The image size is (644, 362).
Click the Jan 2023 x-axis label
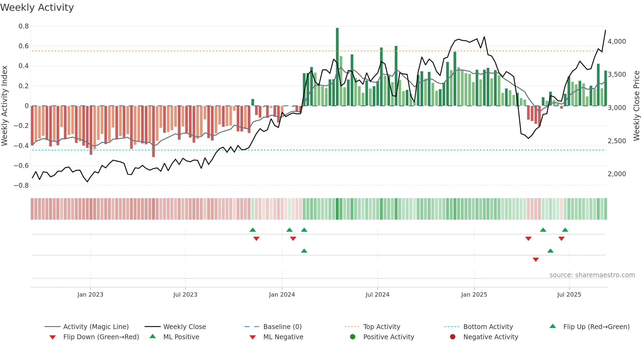90,294
